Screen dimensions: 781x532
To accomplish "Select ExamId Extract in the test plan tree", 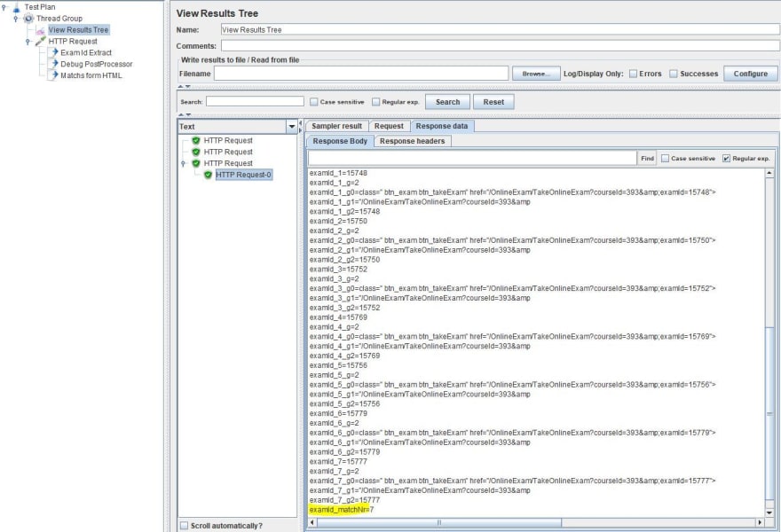I will click(86, 52).
